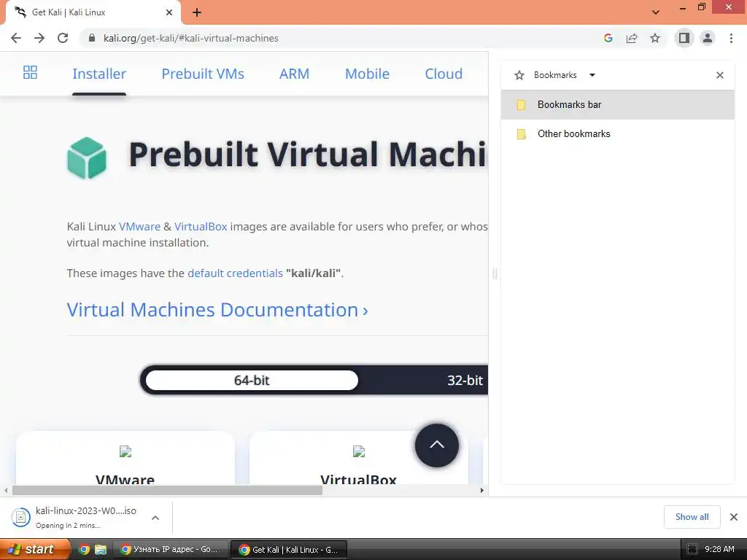This screenshot has width=747, height=560.
Task: Click the kali-linux iso download item
Action: click(x=75, y=517)
